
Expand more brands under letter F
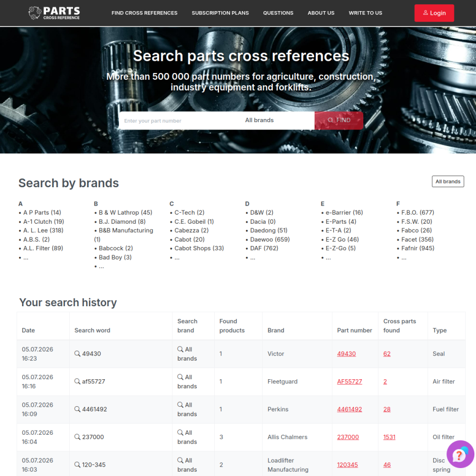[404, 258]
